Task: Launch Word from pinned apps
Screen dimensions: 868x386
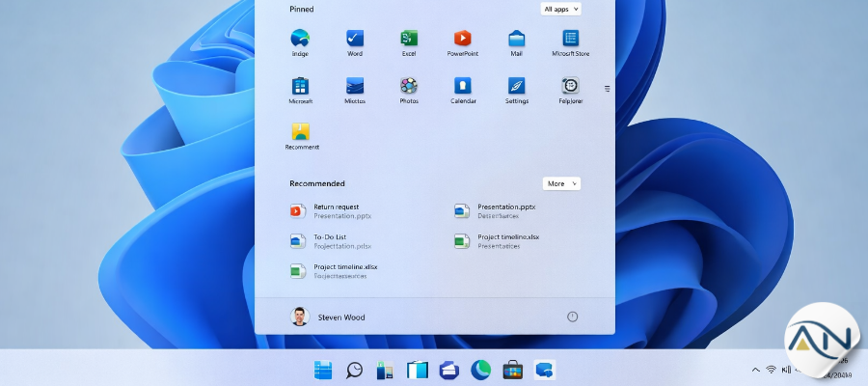Action: (355, 42)
